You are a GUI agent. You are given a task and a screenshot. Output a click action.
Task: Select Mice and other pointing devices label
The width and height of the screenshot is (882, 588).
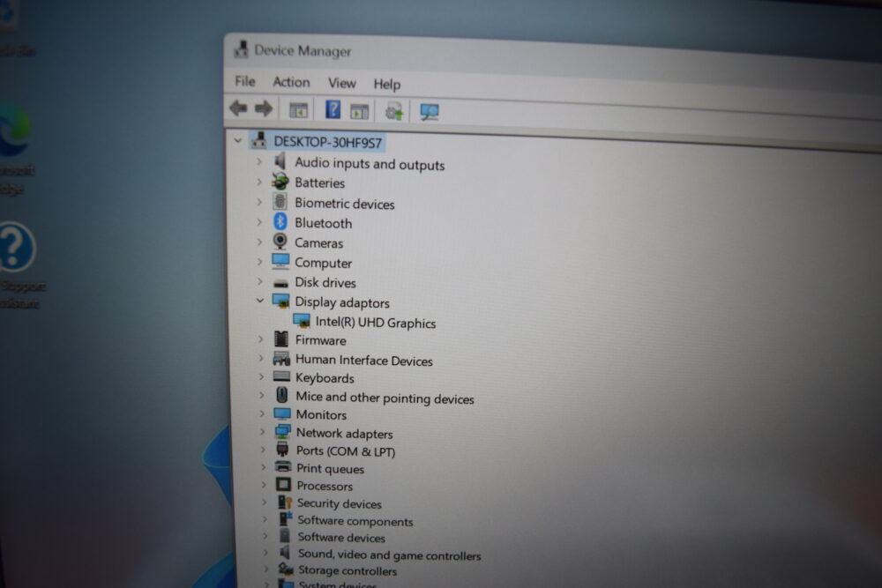(x=385, y=398)
